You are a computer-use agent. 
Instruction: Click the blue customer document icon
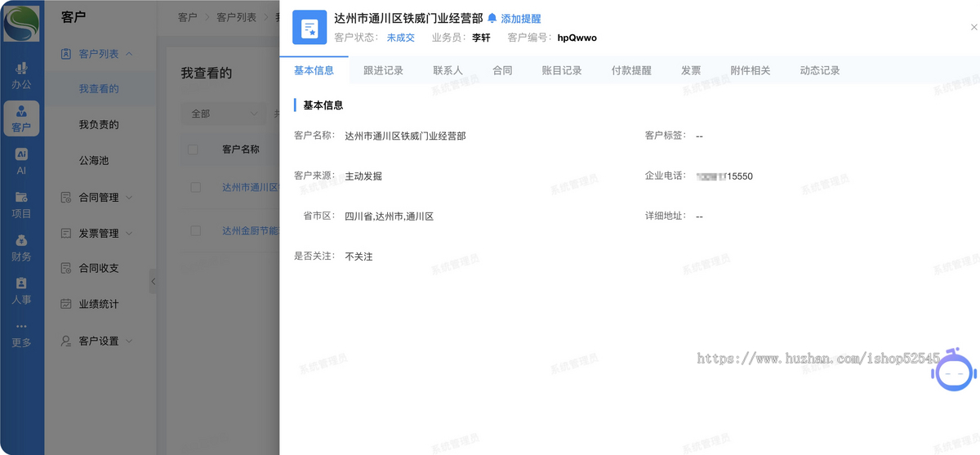click(x=310, y=28)
